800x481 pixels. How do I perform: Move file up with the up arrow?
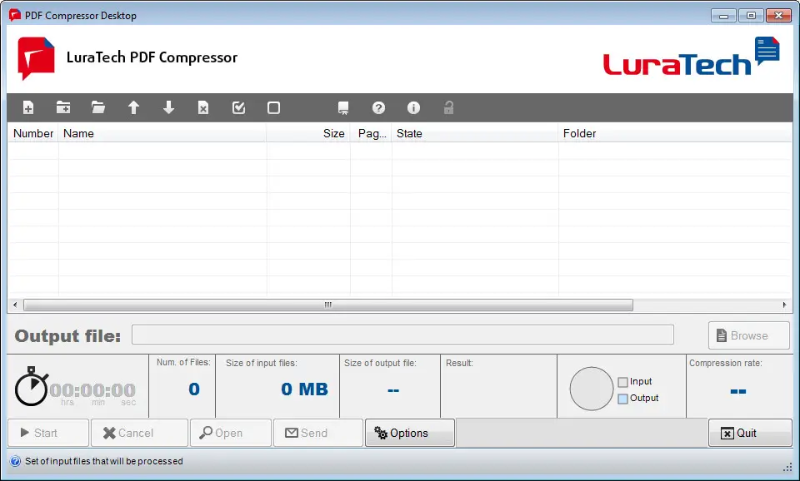click(x=133, y=108)
